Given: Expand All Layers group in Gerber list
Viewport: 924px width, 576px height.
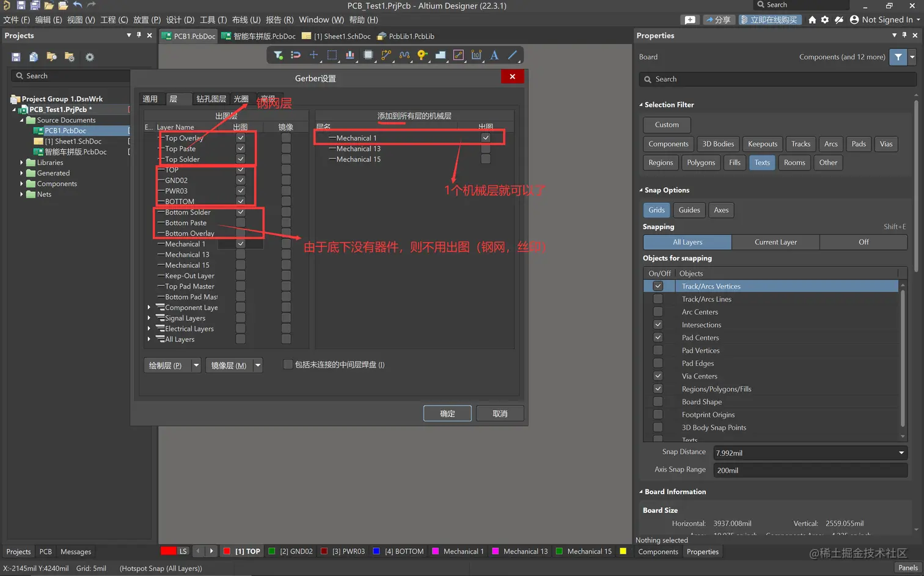Looking at the screenshot, I should coord(149,339).
